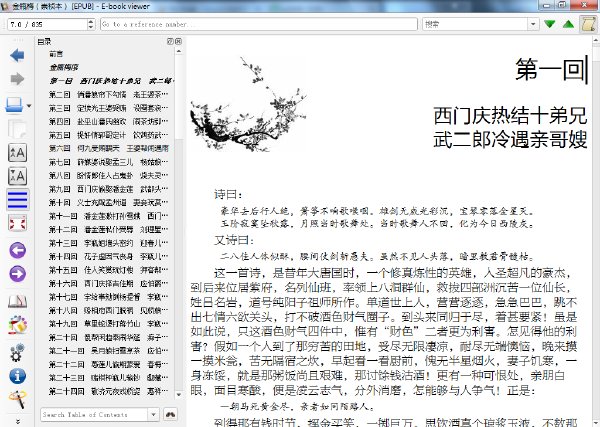600x427 pixels.
Task: Select chapter 第十六回 entry
Action: click(x=108, y=283)
